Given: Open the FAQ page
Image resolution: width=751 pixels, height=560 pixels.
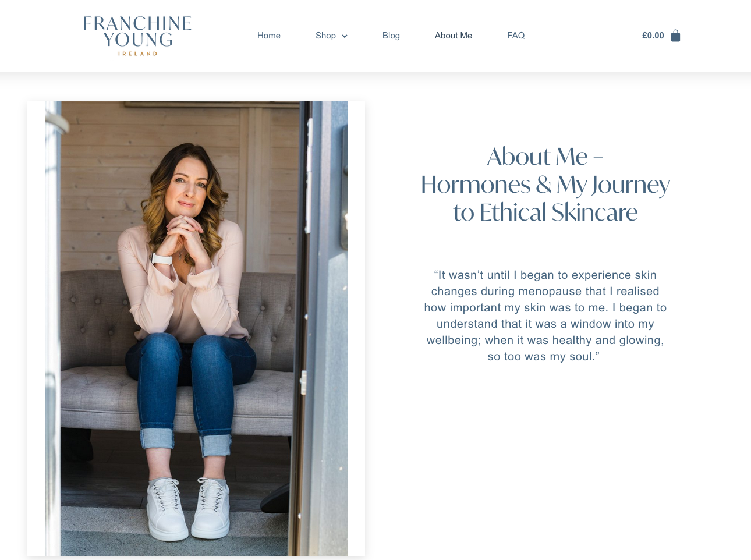Looking at the screenshot, I should (x=516, y=36).
